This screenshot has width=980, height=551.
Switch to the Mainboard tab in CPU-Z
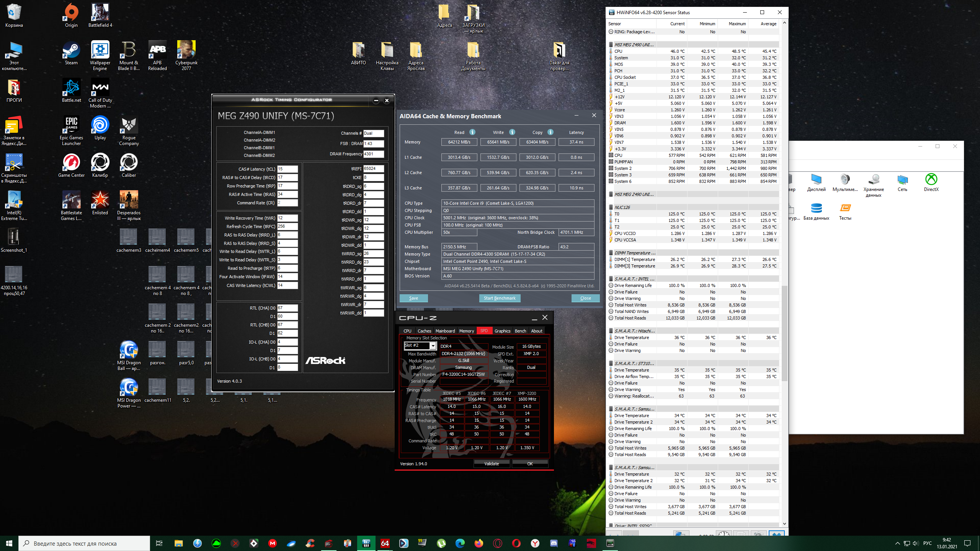point(445,331)
